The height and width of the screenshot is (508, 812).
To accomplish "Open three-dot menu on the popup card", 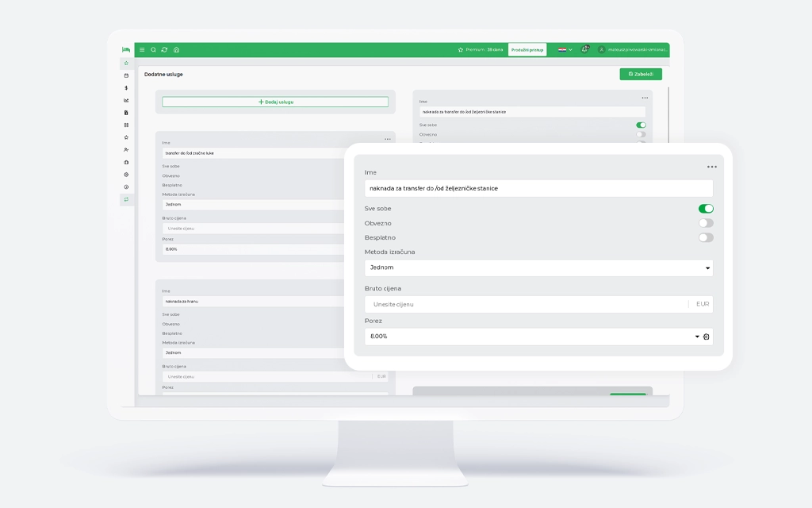I will pyautogui.click(x=711, y=167).
